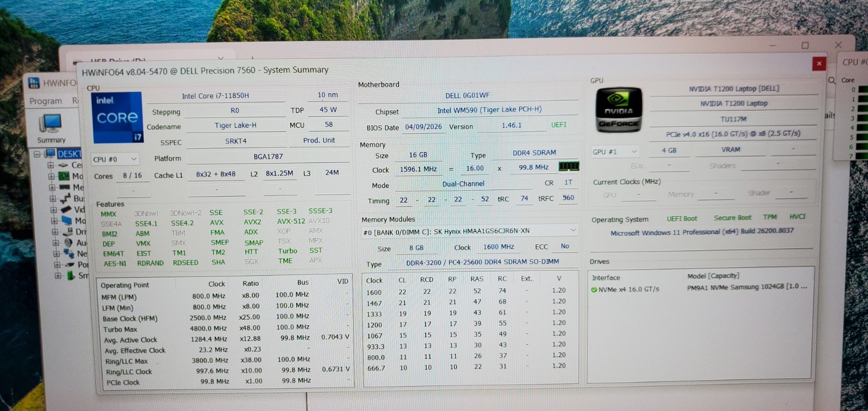Expand the Central Processor tree node

50,165
